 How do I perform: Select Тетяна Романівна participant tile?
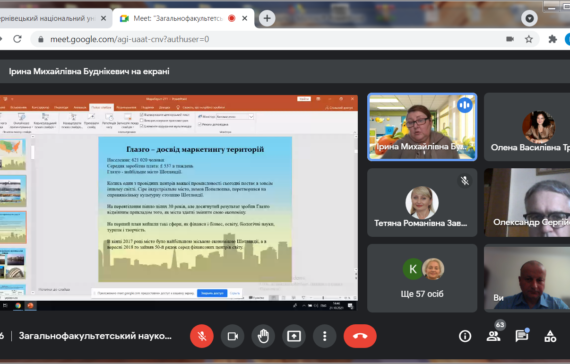[422, 203]
